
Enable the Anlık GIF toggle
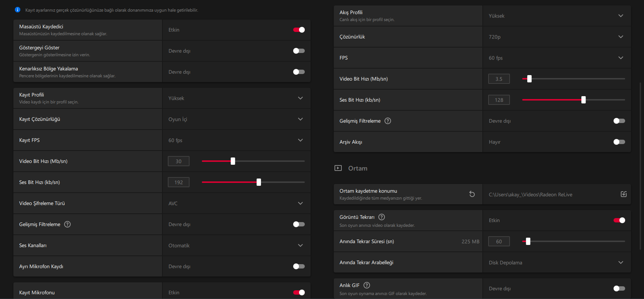tap(619, 288)
